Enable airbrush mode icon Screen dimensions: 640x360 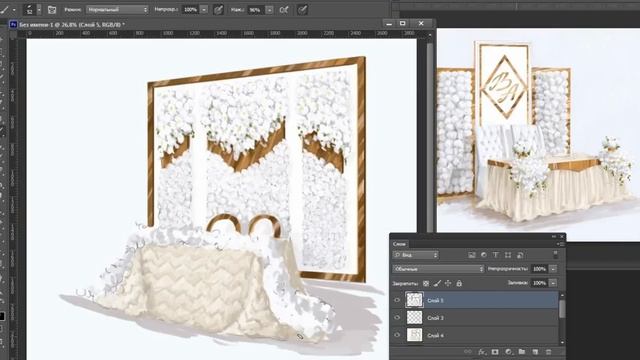[x=284, y=9]
